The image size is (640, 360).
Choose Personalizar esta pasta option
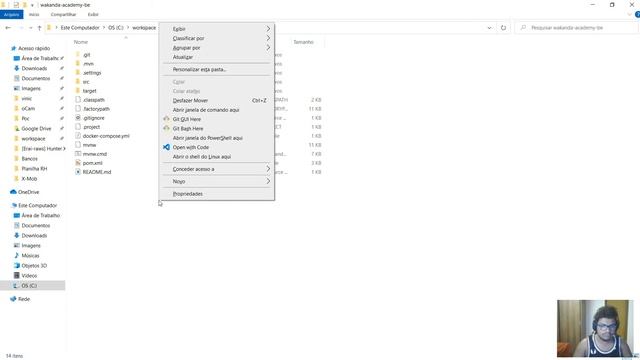tap(216, 69)
